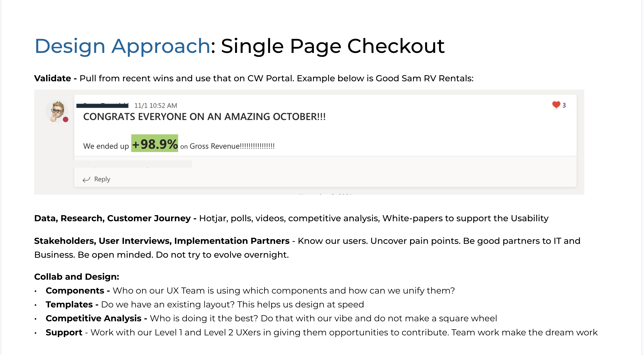Click the Single Page Checkout heading
644x355 pixels.
[332, 46]
